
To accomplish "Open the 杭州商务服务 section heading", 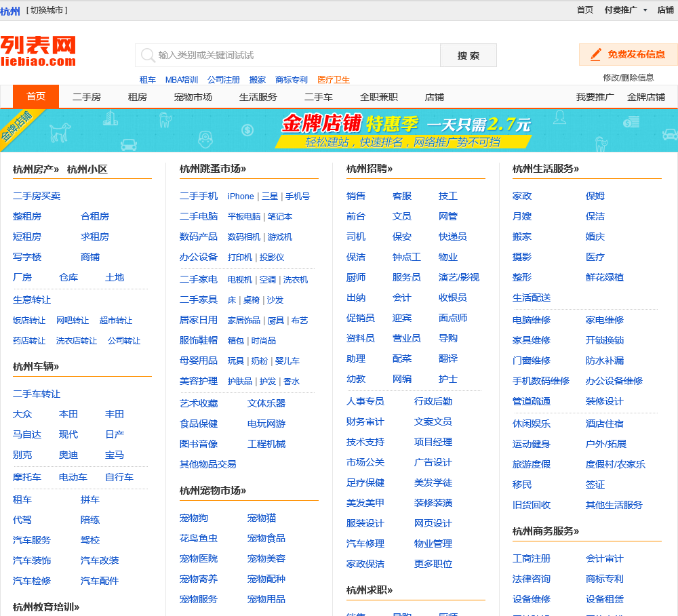I will [546, 531].
